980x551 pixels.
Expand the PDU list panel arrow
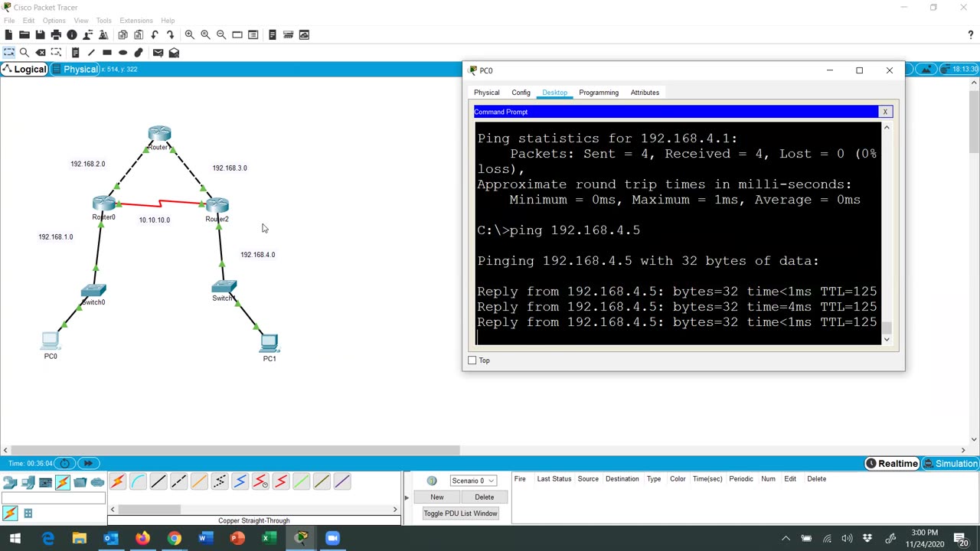407,497
